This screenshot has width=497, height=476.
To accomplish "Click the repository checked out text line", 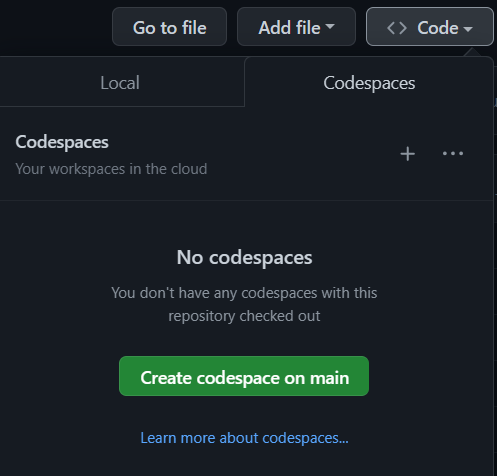I will pyautogui.click(x=244, y=316).
